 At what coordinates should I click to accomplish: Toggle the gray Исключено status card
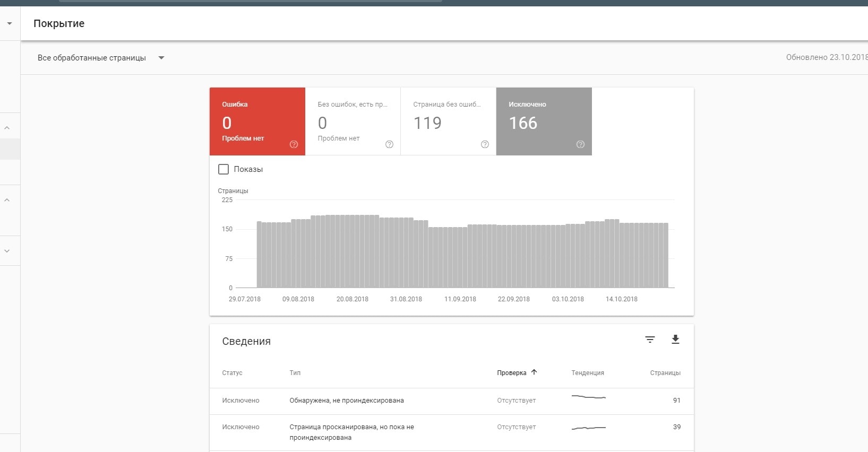[544, 121]
